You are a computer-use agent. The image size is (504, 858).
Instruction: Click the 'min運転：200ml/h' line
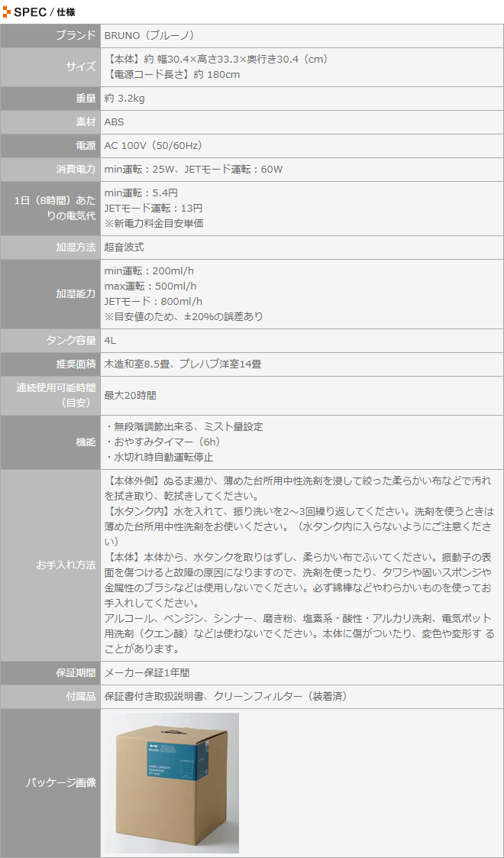click(x=149, y=271)
